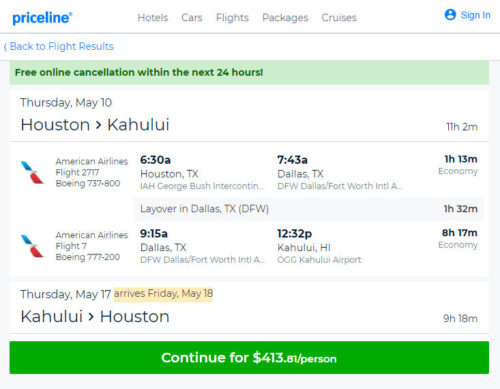The image size is (500, 389).
Task: Click the back chevron beside Flight Results
Action: coord(5,47)
